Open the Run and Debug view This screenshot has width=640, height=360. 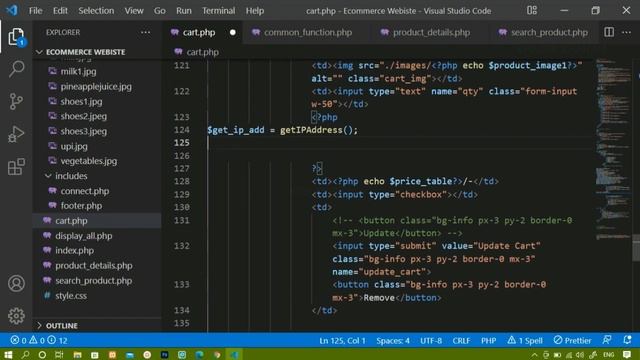(x=16, y=134)
